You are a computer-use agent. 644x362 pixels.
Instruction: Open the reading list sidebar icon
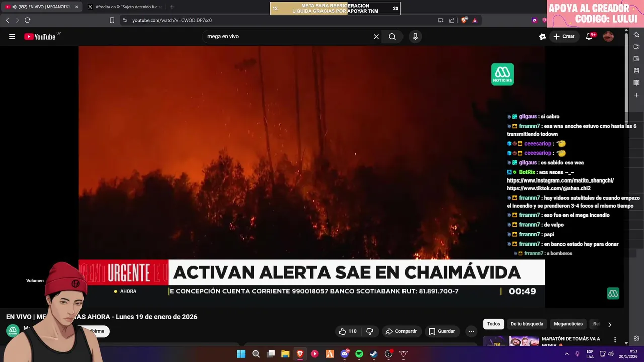(636, 83)
